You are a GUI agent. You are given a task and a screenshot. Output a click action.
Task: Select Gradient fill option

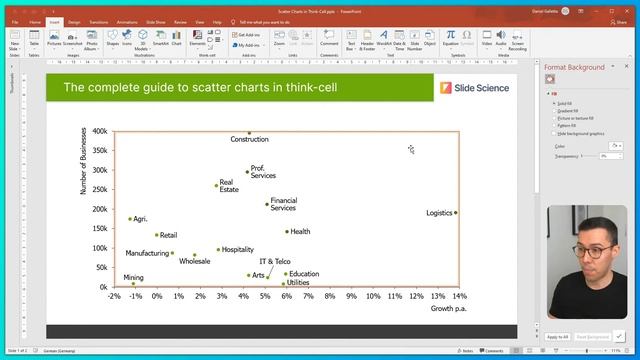565,111
